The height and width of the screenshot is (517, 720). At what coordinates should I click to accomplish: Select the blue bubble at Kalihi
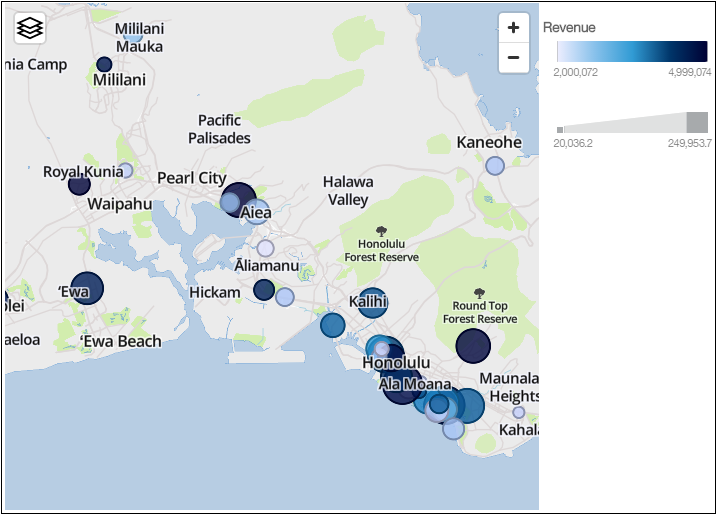pos(372,304)
